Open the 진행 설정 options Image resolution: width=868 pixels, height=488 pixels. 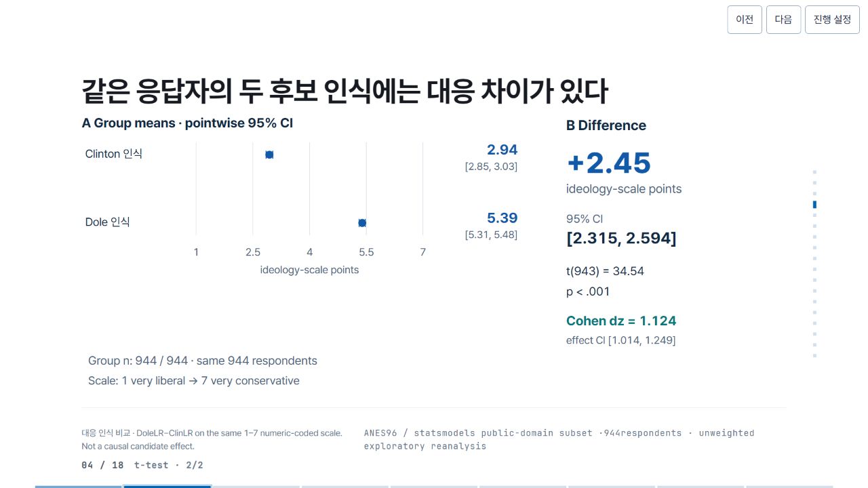click(x=832, y=20)
